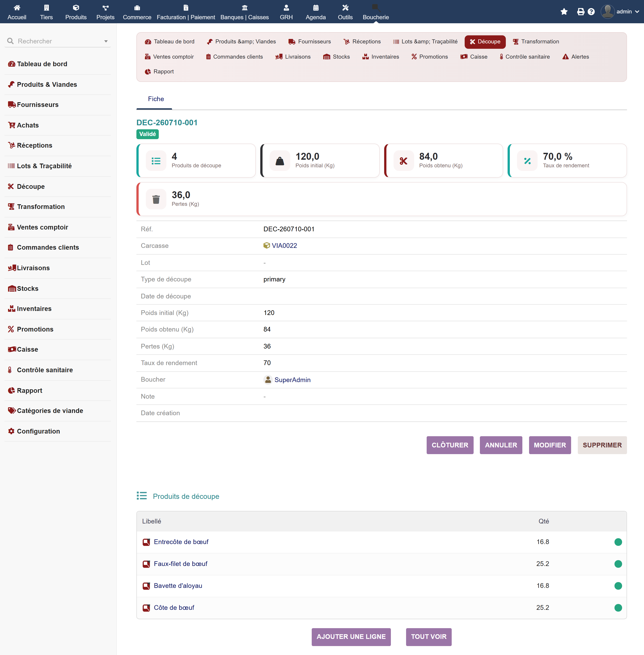Open the admin user dropdown menu
Image resolution: width=644 pixels, height=655 pixels.
pyautogui.click(x=620, y=12)
